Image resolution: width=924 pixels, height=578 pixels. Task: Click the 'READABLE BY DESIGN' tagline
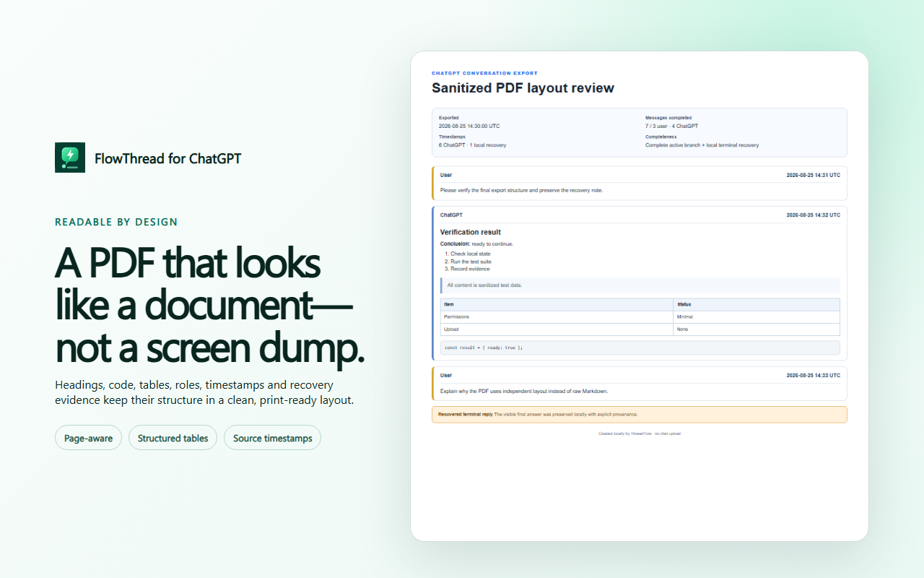[116, 222]
